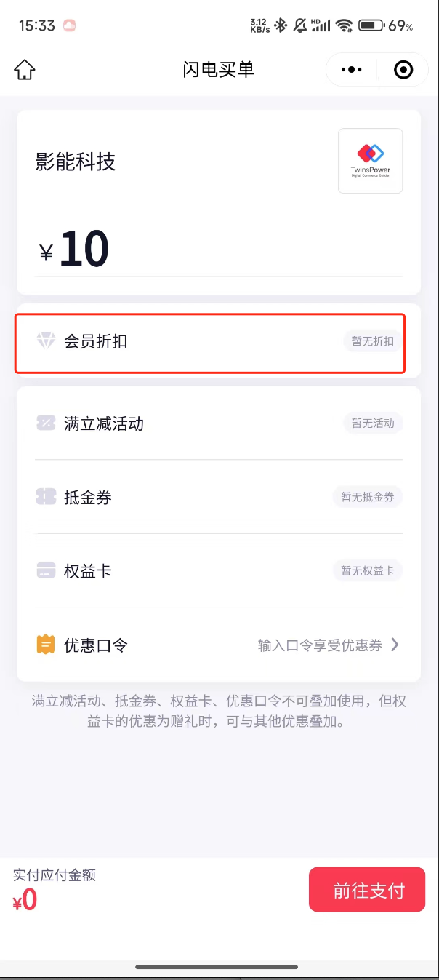This screenshot has height=980, width=439.
Task: Tap the 暂无活动 status badge
Action: tap(372, 423)
